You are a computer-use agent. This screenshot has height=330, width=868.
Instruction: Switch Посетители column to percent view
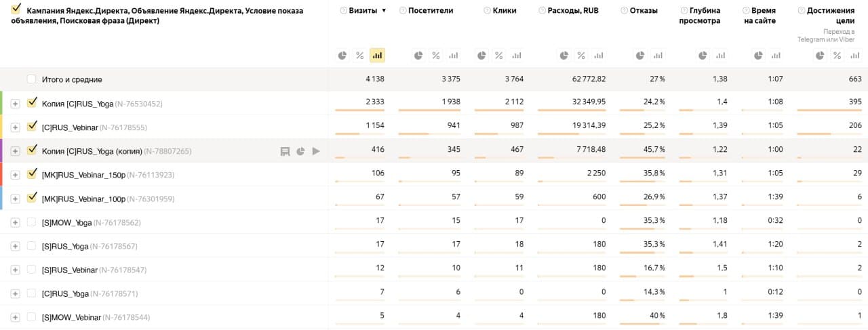coord(436,56)
